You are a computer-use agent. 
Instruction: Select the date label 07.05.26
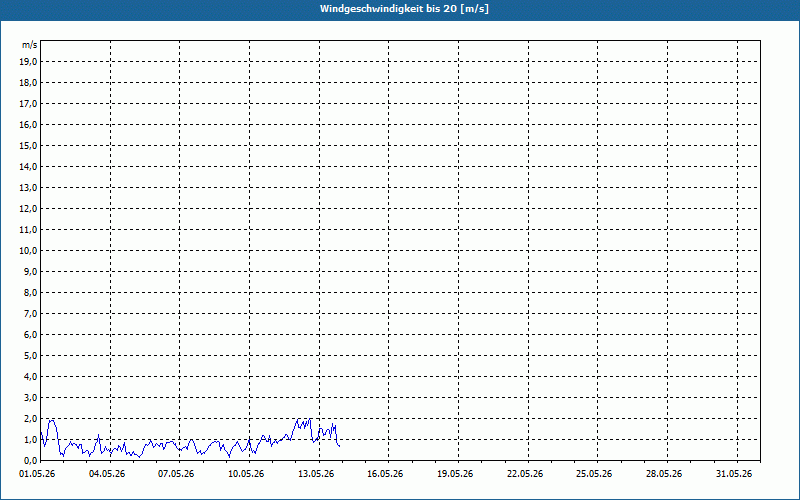click(x=176, y=474)
